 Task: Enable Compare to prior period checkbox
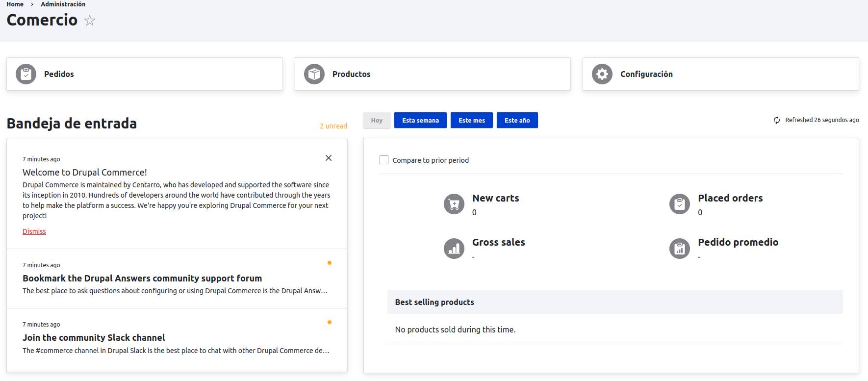384,160
